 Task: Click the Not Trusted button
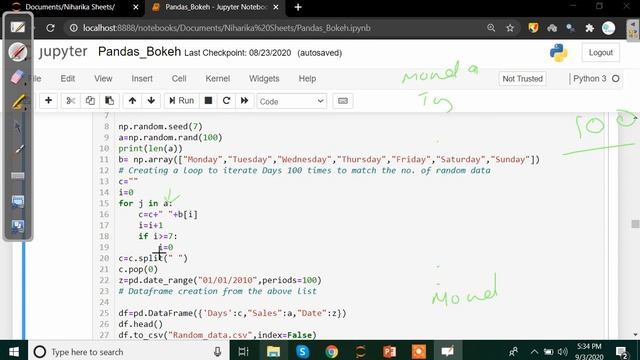[x=522, y=79]
